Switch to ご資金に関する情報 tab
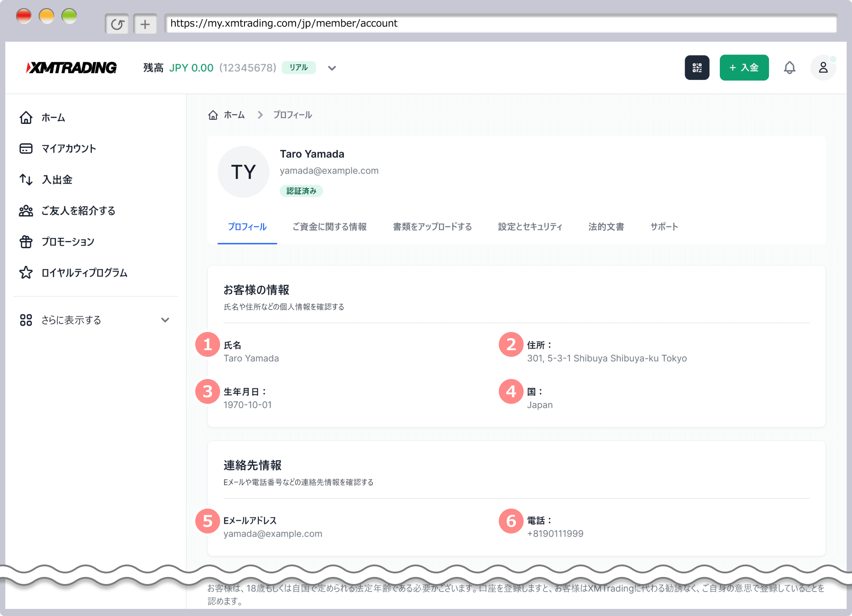The image size is (852, 616). [x=329, y=227]
